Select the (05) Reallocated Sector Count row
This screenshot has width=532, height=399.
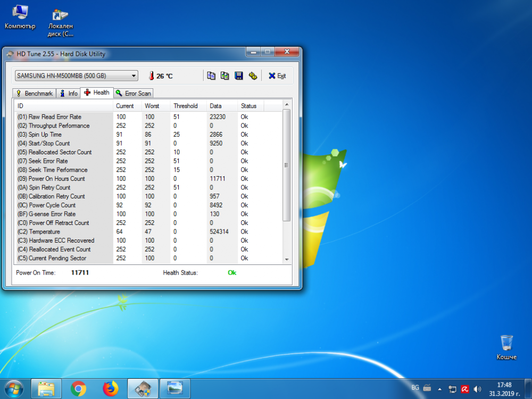pyautogui.click(x=148, y=152)
